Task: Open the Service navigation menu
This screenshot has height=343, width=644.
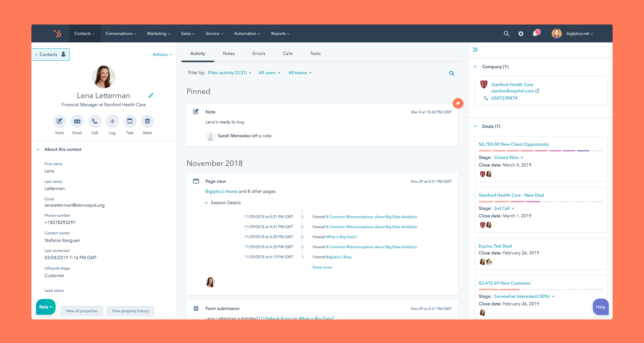Action: 214,34
